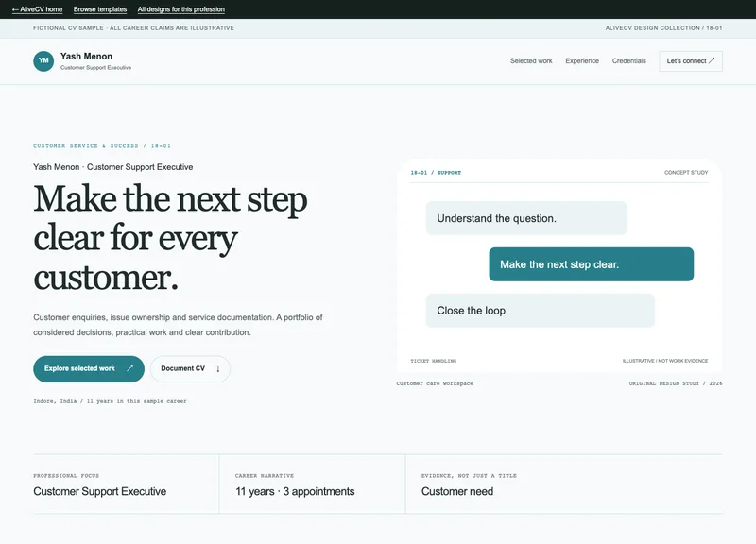756x544 pixels.
Task: Click the Let's connect button
Action: coord(691,61)
